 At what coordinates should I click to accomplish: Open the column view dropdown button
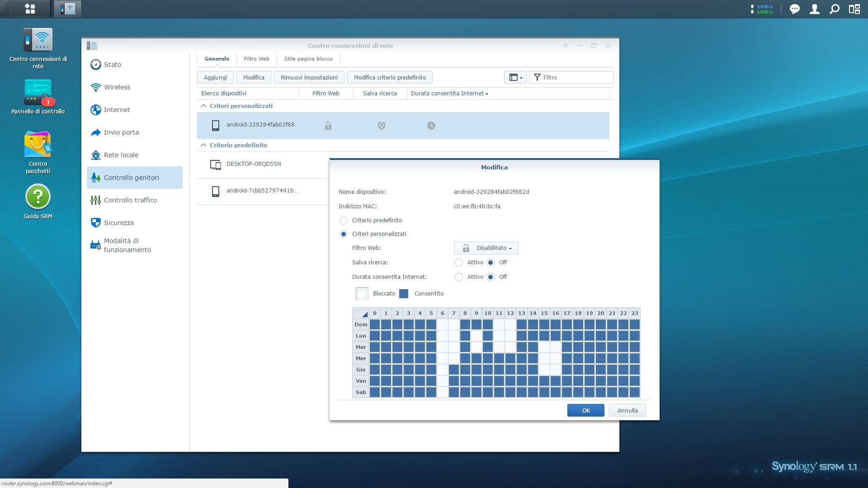(x=515, y=77)
